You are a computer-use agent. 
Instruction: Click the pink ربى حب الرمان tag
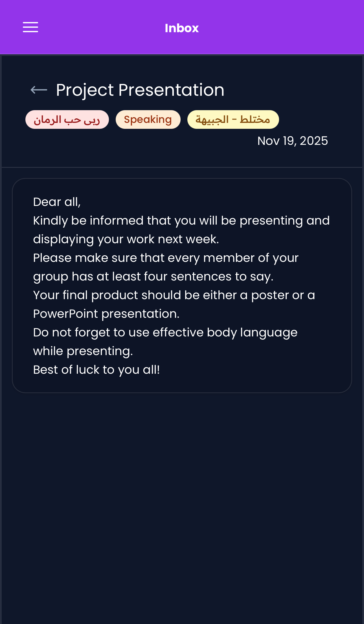click(x=67, y=120)
